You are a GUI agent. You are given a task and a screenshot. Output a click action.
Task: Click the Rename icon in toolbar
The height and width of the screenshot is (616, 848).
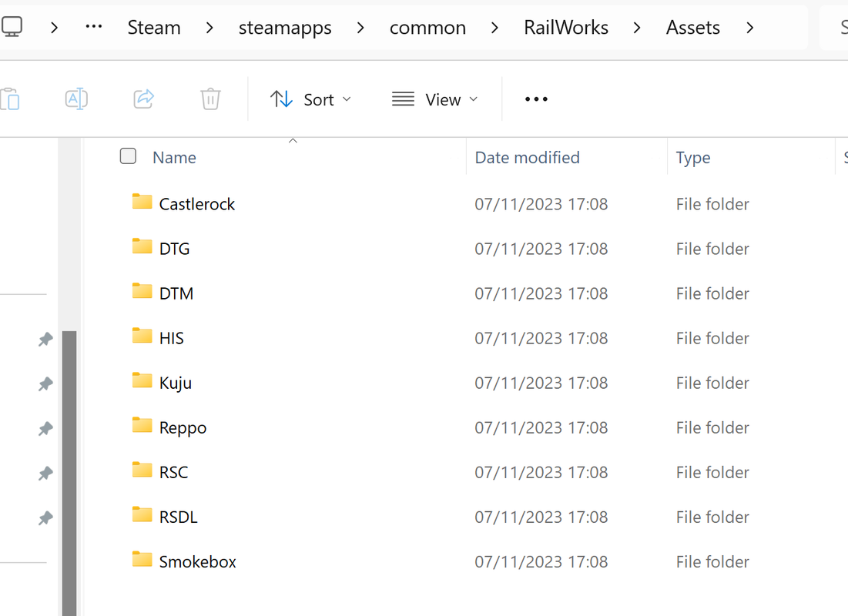76,99
